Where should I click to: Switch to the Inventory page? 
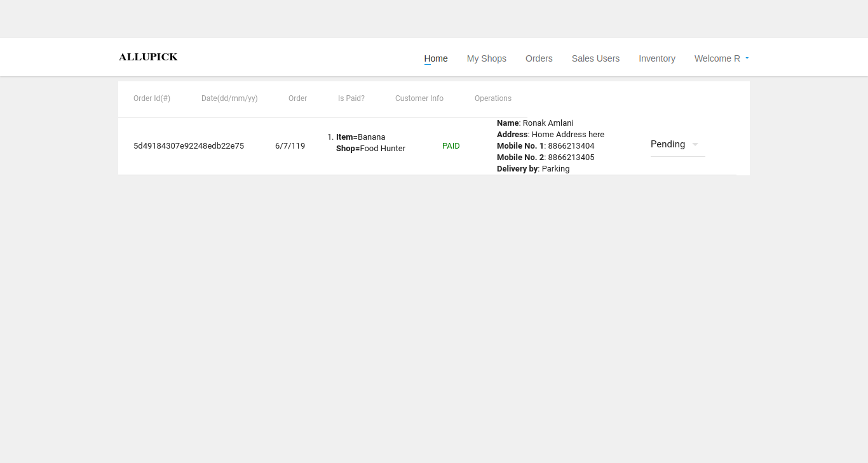pos(656,58)
